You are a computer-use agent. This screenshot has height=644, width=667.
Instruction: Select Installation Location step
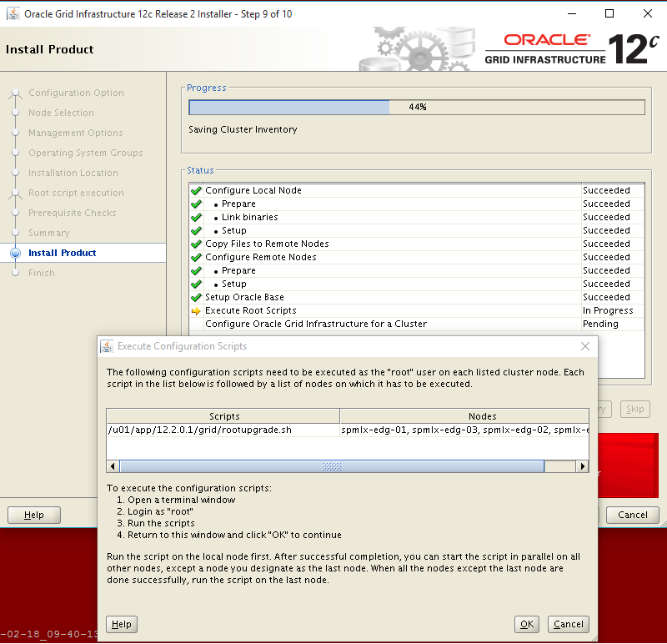click(73, 173)
